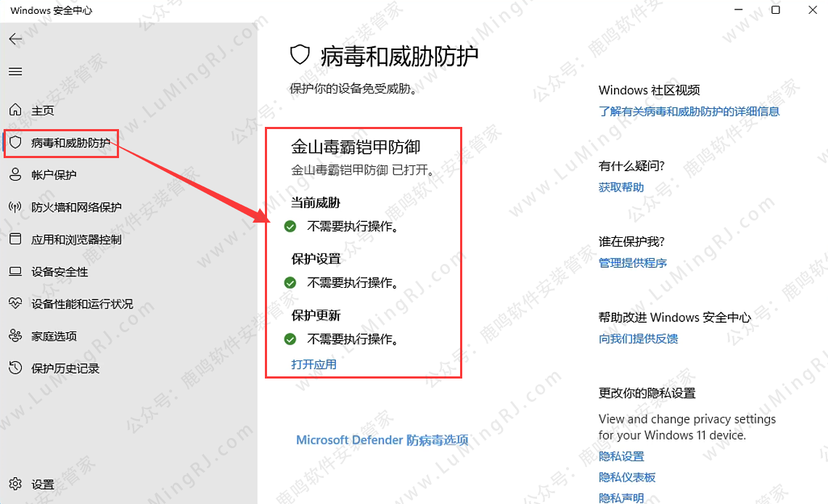Click the device security laptop icon
The image size is (828, 504).
coord(15,272)
